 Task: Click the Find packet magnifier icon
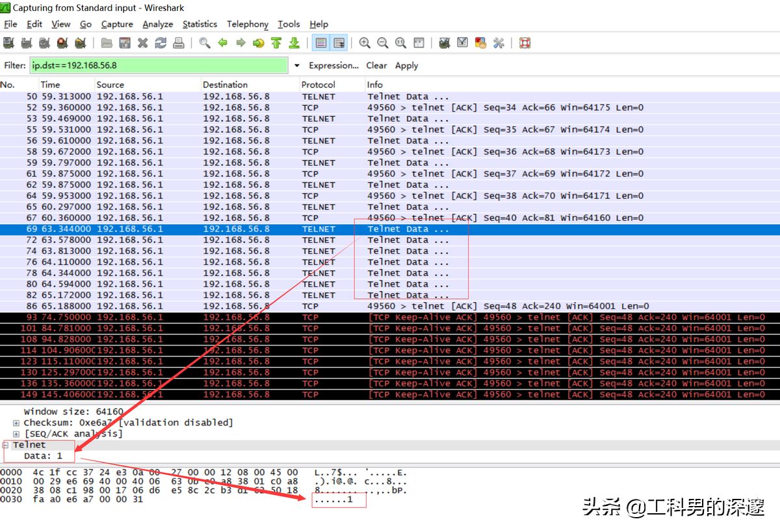[x=205, y=44]
